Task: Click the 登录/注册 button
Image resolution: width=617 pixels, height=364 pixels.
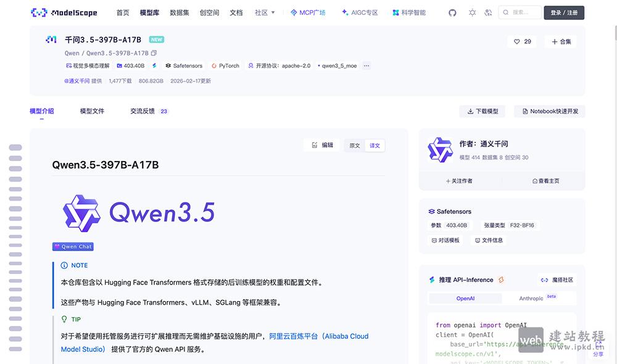Action: pyautogui.click(x=564, y=12)
